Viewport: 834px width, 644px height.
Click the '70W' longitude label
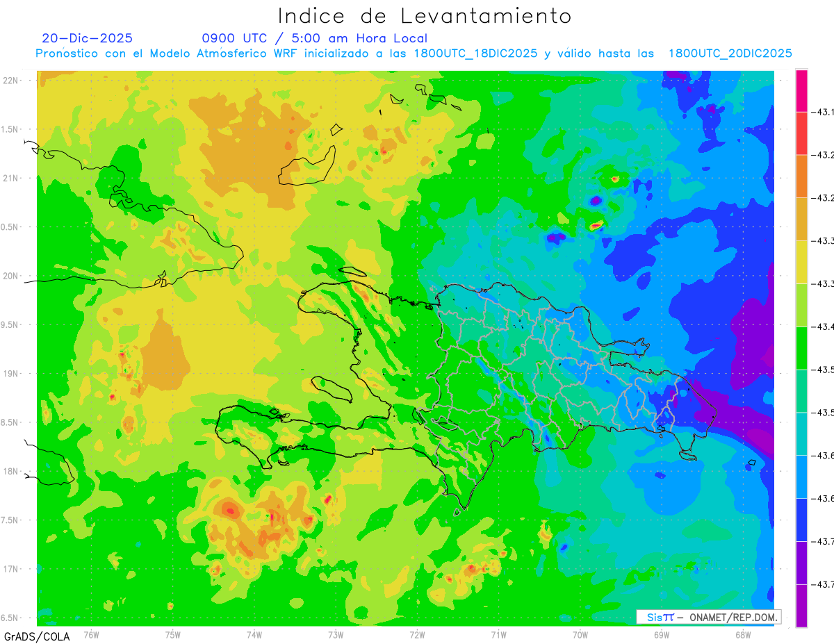[x=580, y=634]
